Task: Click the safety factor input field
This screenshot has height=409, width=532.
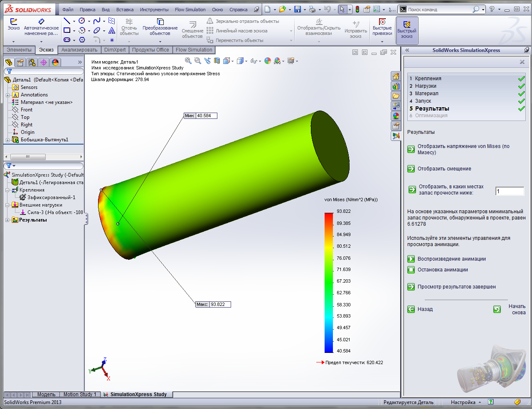Action: pyautogui.click(x=510, y=191)
